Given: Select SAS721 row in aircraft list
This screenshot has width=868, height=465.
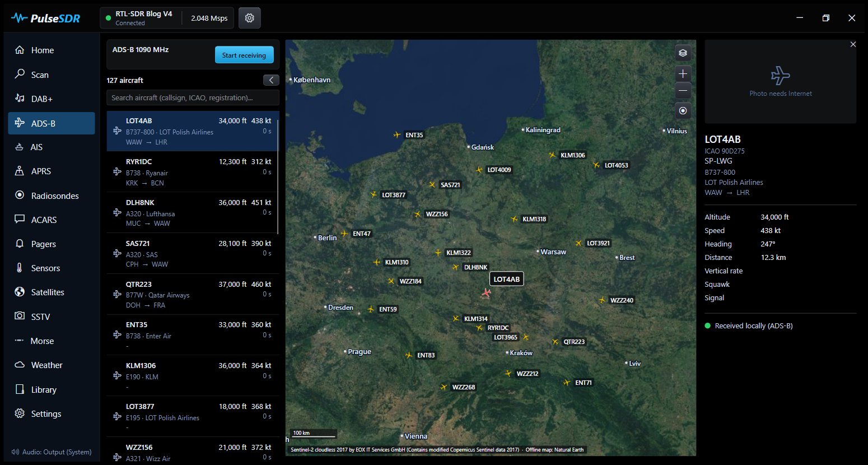Looking at the screenshot, I should [192, 254].
